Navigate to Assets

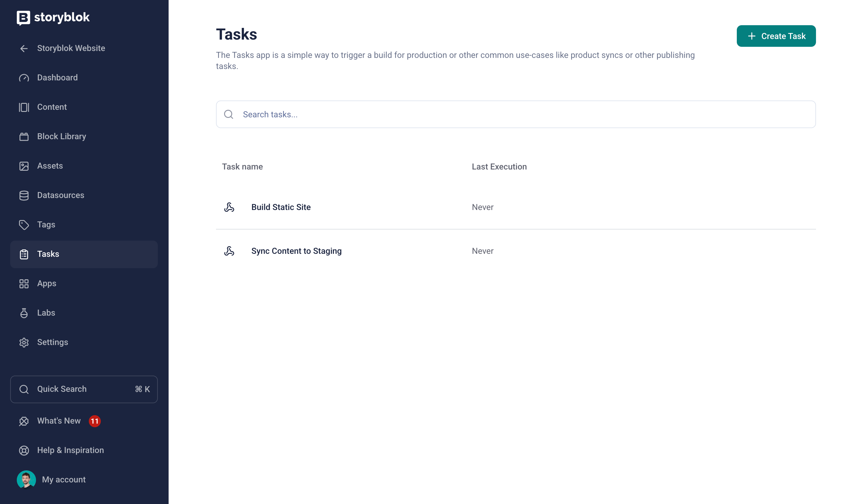point(84,166)
